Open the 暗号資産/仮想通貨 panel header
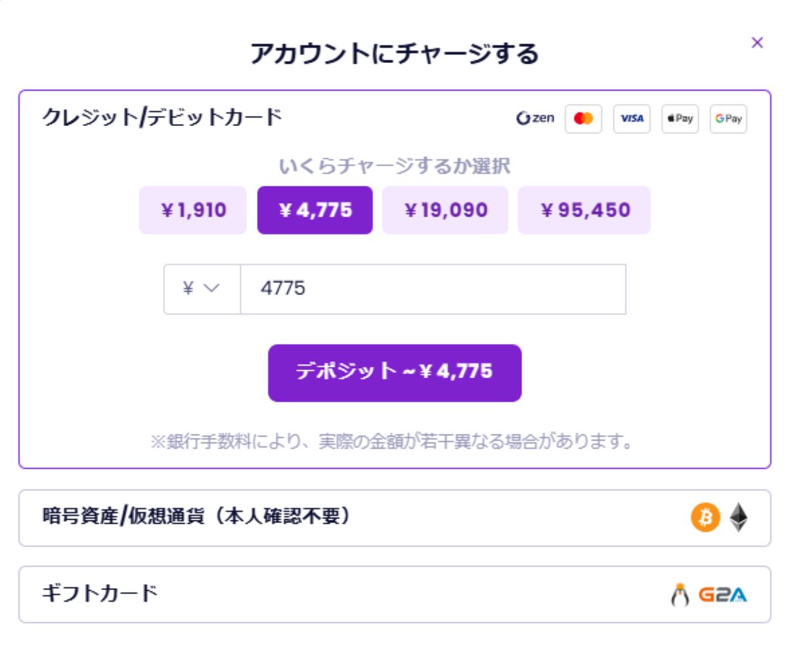Viewport: 788px width, 672px height. 197,518
